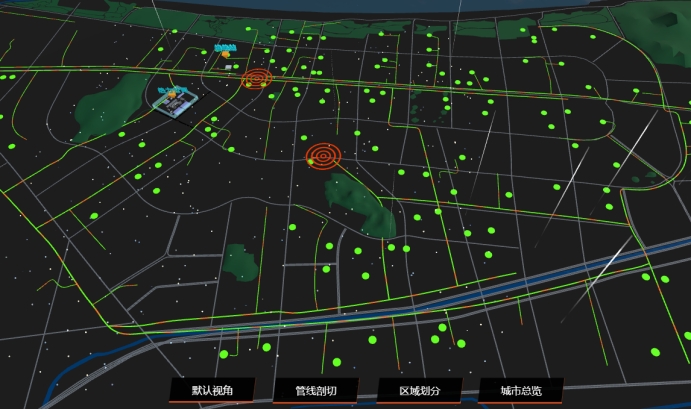Click the 默认视角 default view button
Image resolution: width=691 pixels, height=410 pixels.
click(x=210, y=391)
